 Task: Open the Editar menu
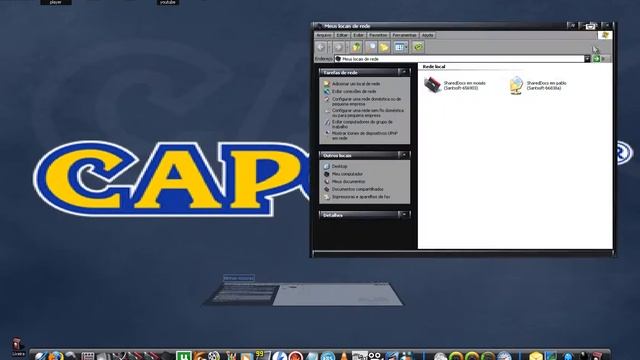(x=342, y=36)
